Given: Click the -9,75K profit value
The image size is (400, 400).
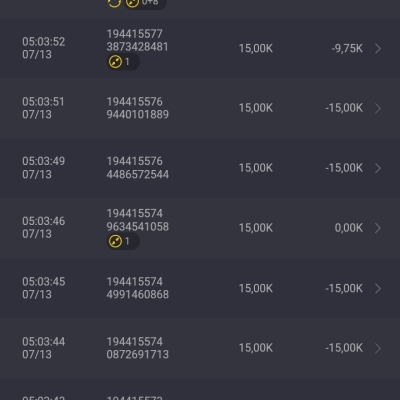Looking at the screenshot, I should (347, 49).
